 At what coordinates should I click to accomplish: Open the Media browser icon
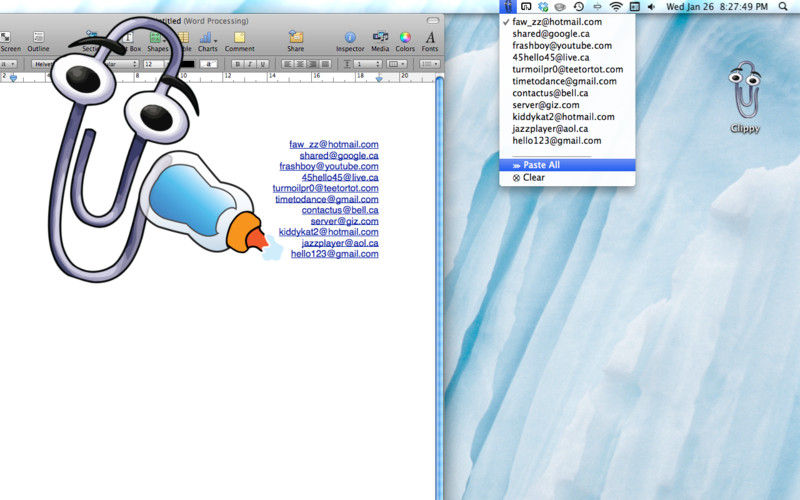click(380, 37)
